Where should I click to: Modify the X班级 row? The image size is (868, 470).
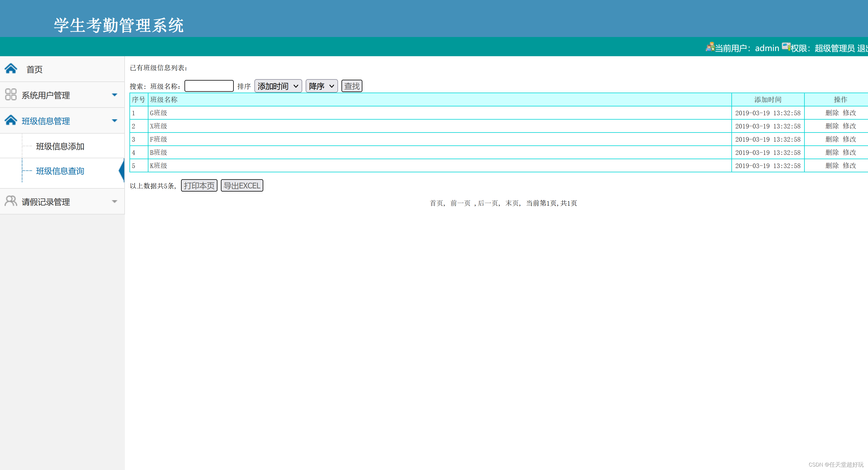pyautogui.click(x=849, y=126)
